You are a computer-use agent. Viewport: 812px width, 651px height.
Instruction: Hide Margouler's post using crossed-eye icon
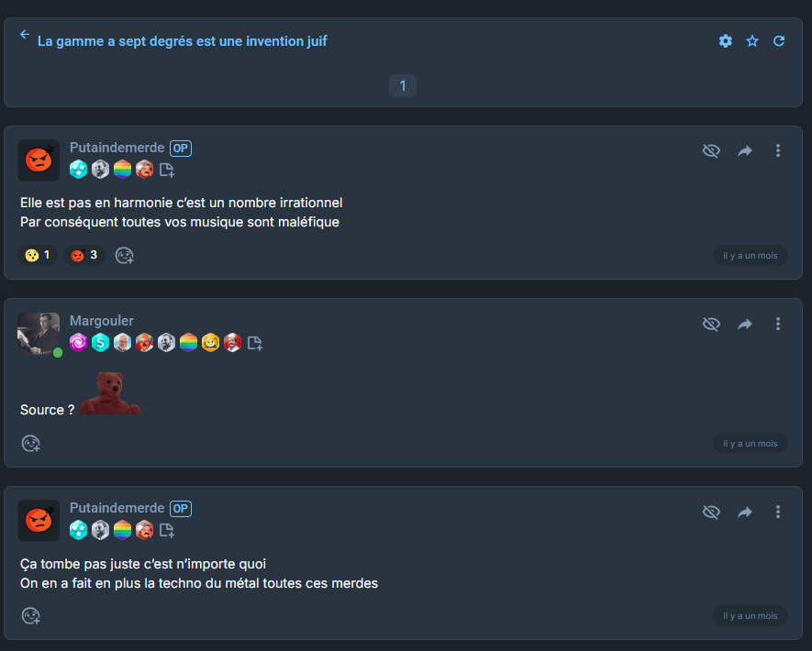[711, 324]
